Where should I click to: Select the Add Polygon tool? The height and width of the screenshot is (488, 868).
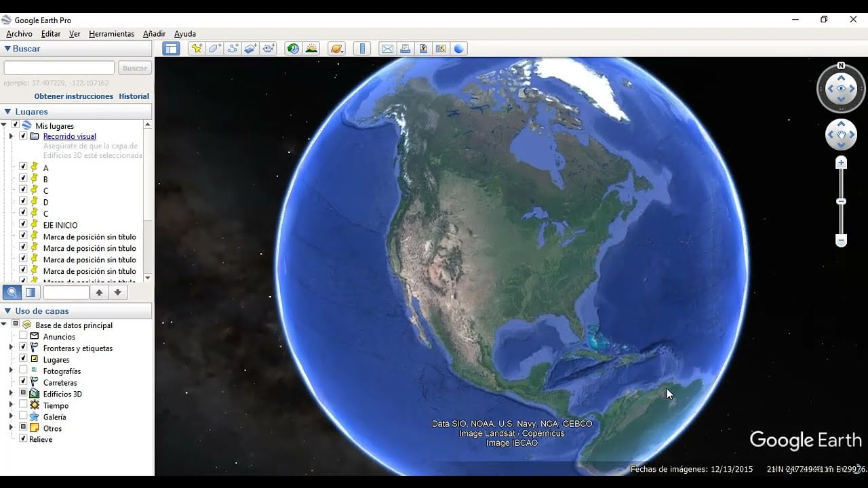click(x=215, y=48)
